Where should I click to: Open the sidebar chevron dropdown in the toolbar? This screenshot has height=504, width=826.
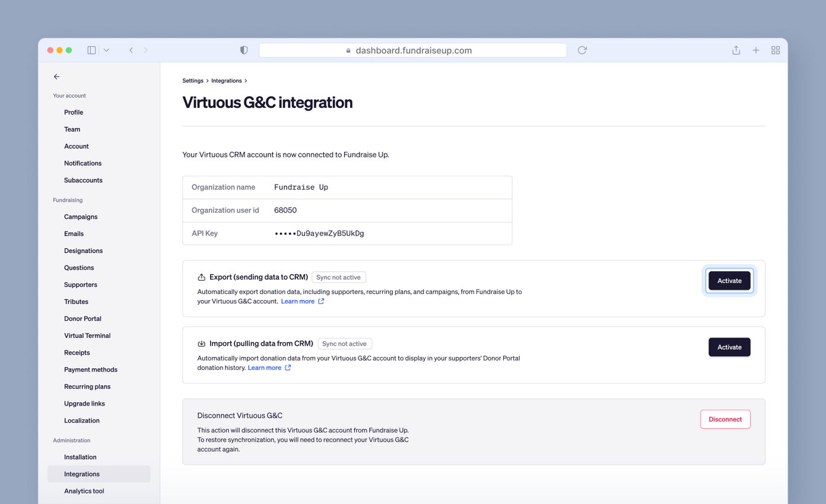106,50
